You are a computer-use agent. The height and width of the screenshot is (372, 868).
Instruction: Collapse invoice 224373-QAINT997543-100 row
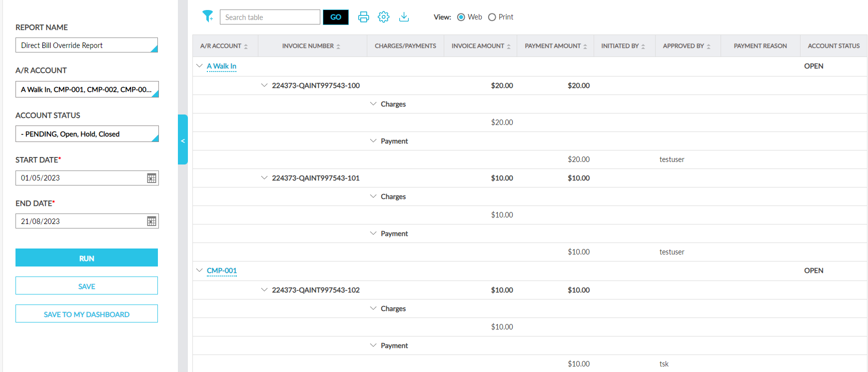[x=264, y=85]
